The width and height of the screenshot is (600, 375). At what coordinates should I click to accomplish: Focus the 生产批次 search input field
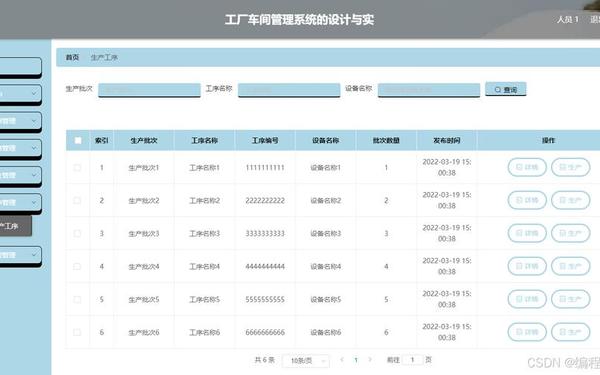tap(149, 90)
